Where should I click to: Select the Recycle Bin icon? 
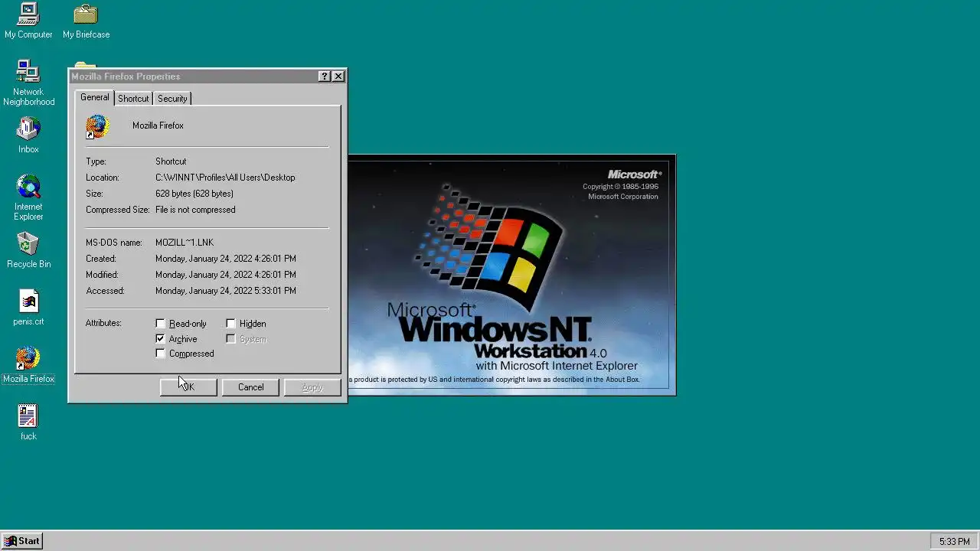click(28, 250)
